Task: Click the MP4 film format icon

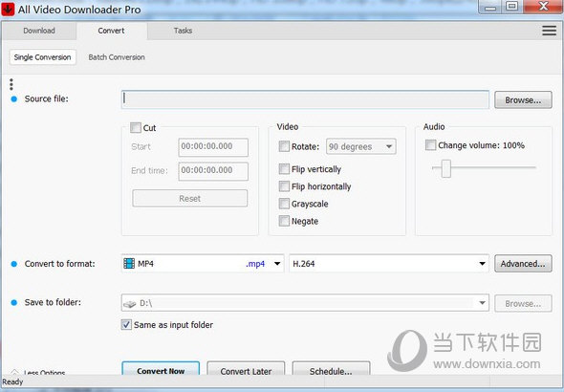Action: [129, 264]
